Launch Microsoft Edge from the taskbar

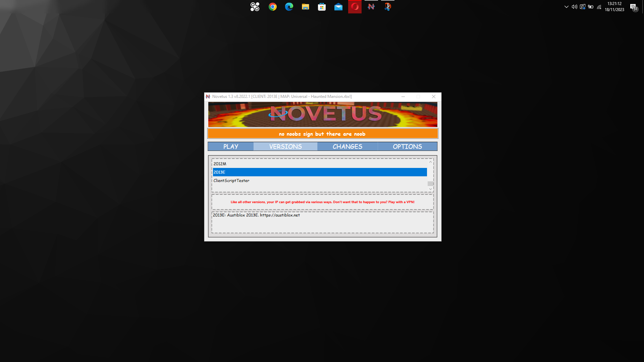point(289,7)
